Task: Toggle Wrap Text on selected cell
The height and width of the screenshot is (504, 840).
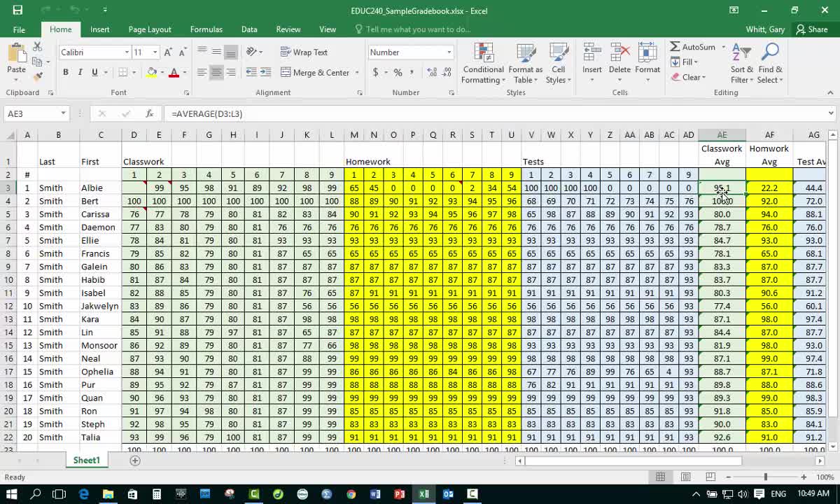Action: 304,52
